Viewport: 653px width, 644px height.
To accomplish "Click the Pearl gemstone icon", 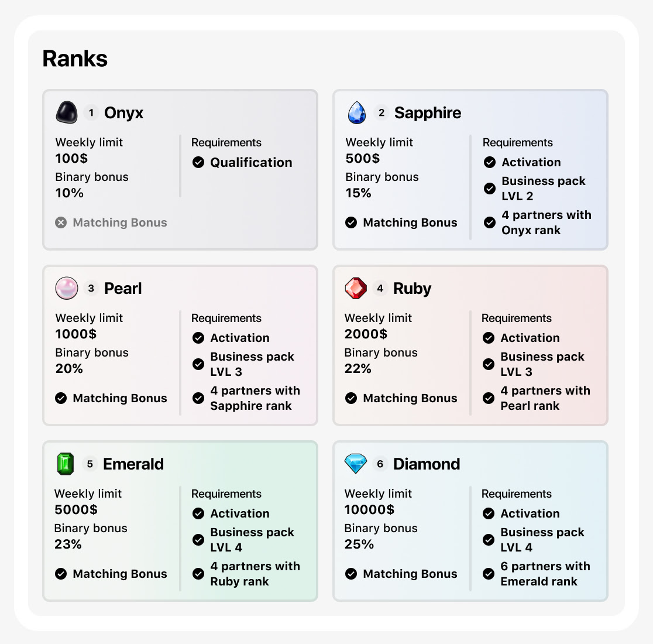I will (66, 287).
